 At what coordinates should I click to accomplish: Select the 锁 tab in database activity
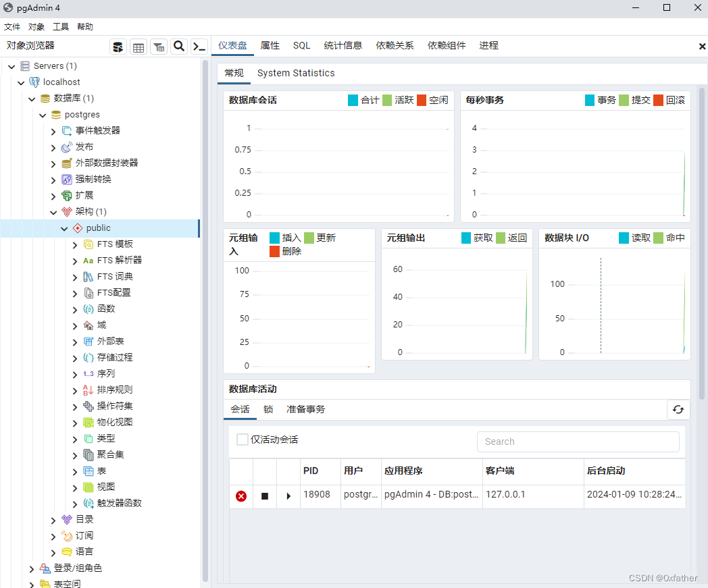[268, 409]
